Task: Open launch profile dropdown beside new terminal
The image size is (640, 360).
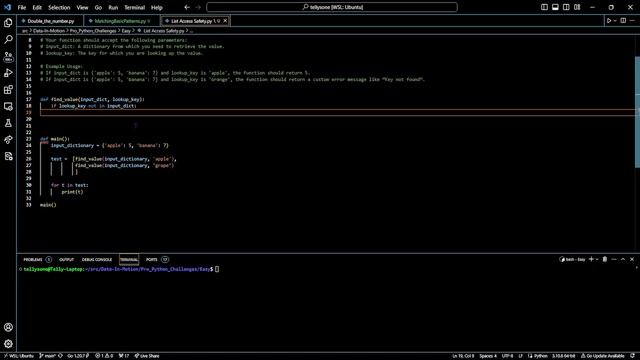Action: (x=597, y=260)
